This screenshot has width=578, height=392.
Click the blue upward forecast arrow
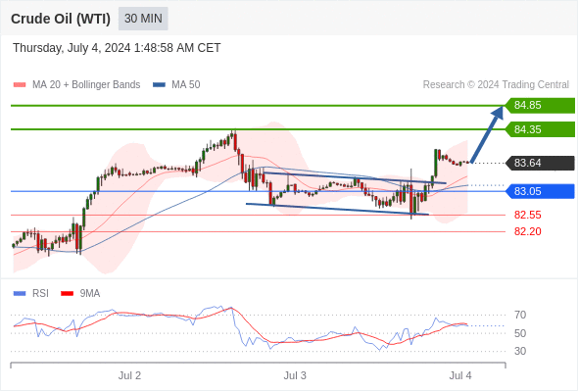[487, 134]
